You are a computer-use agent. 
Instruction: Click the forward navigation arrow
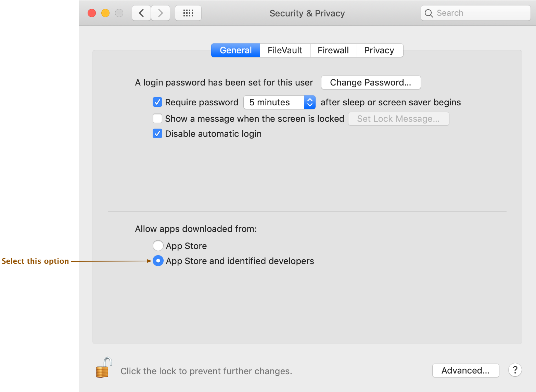[161, 13]
